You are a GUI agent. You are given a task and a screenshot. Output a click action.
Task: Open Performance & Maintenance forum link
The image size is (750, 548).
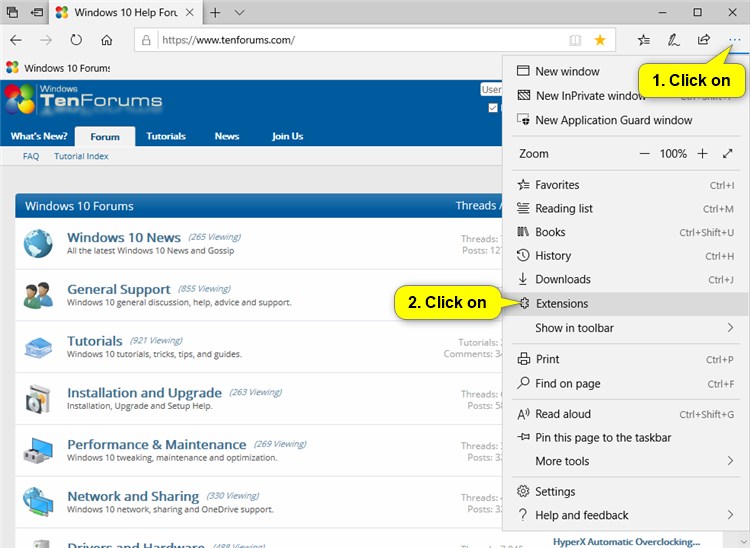click(x=156, y=444)
